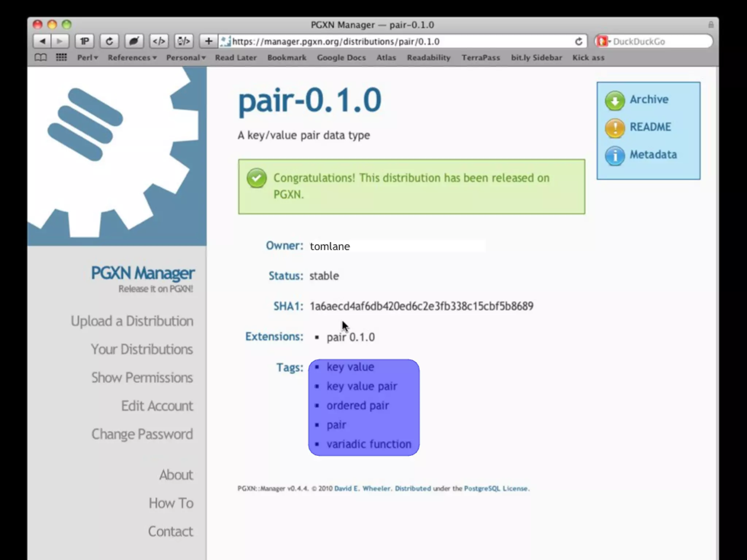Open the search engine chooser arrow
This screenshot has width=747, height=560.
pos(609,42)
